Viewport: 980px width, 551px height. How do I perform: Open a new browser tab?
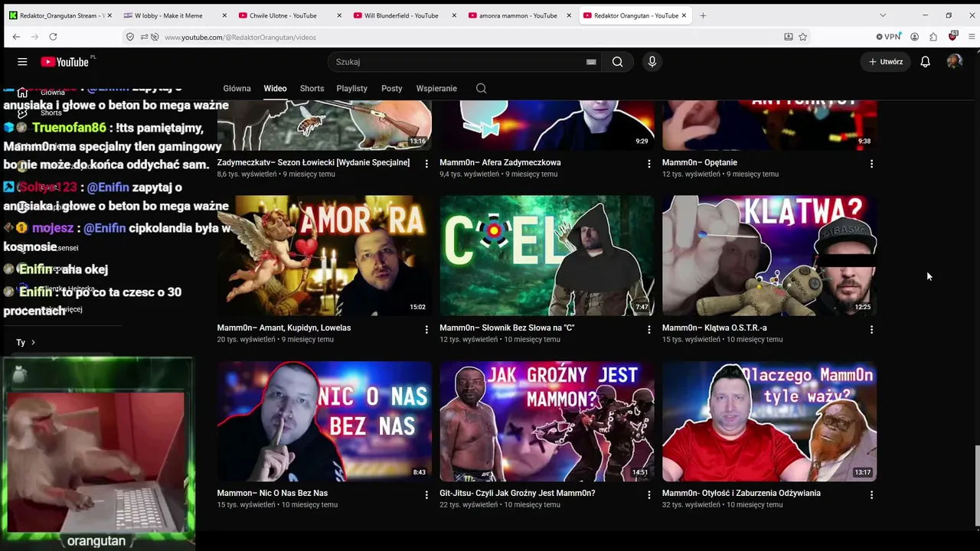(703, 15)
